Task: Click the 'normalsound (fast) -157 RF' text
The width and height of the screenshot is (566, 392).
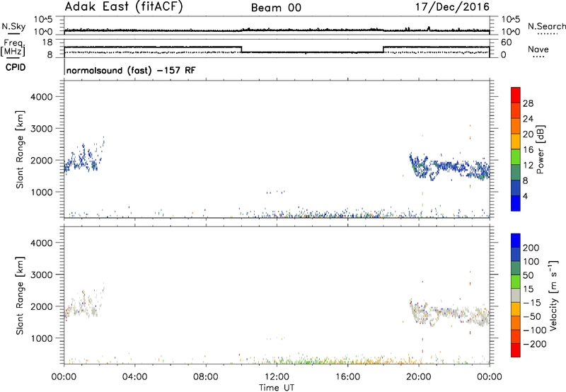Action: point(131,70)
